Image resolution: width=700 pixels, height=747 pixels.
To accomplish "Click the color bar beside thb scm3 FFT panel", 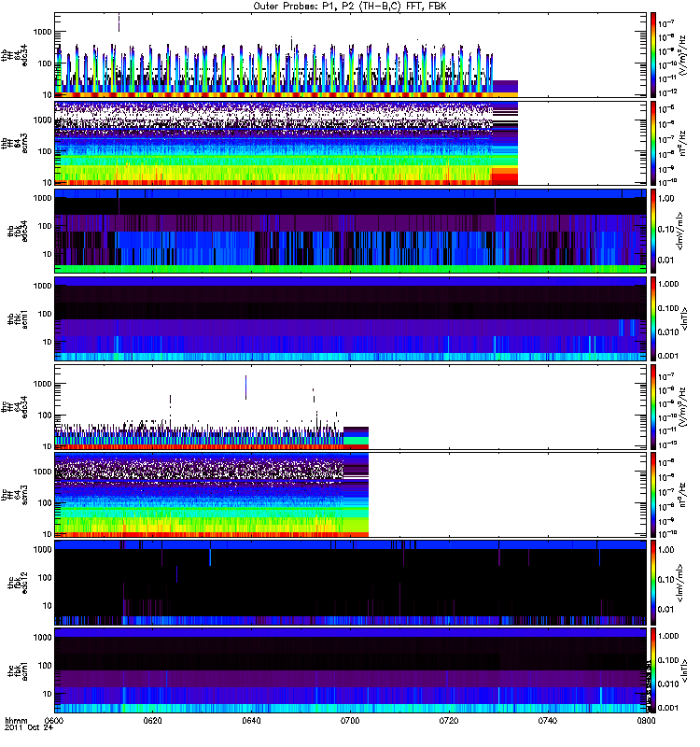I will point(653,142).
